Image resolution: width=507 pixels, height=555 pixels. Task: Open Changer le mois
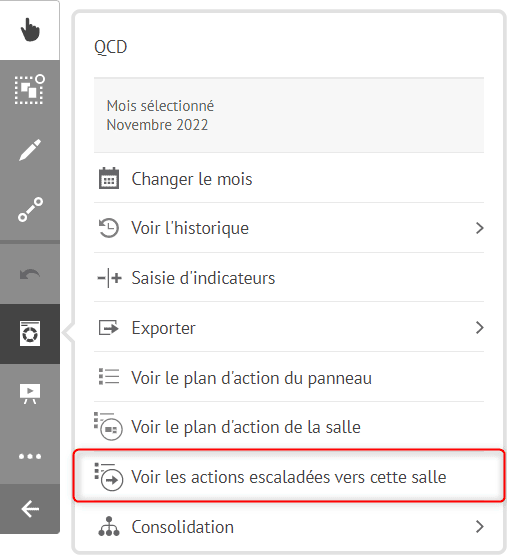coord(289,179)
